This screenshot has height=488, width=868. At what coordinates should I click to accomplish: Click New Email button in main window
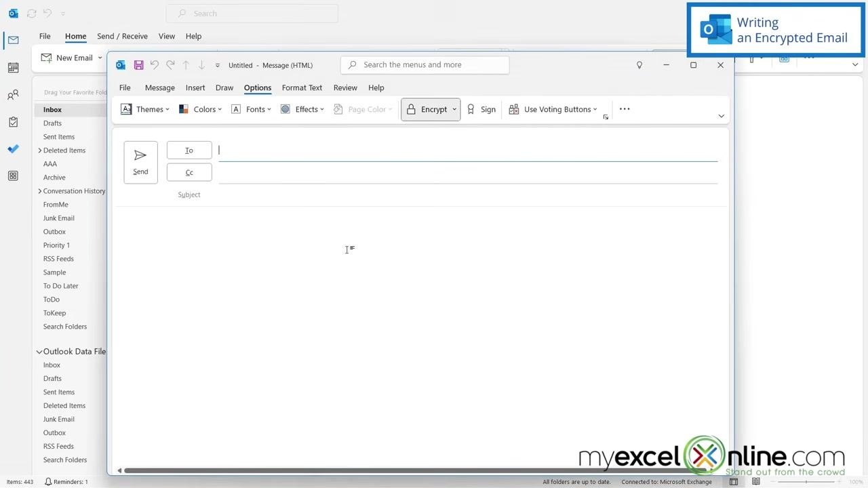click(66, 58)
